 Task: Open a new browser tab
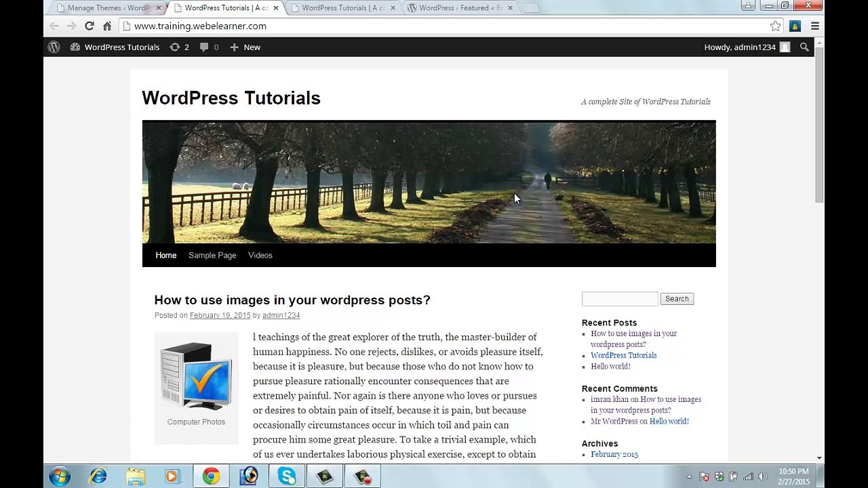pyautogui.click(x=531, y=7)
